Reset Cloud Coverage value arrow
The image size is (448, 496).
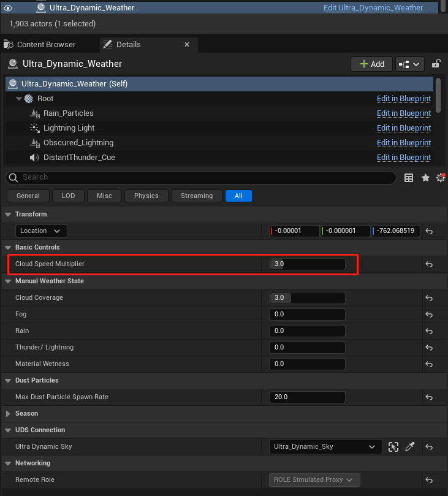click(429, 298)
